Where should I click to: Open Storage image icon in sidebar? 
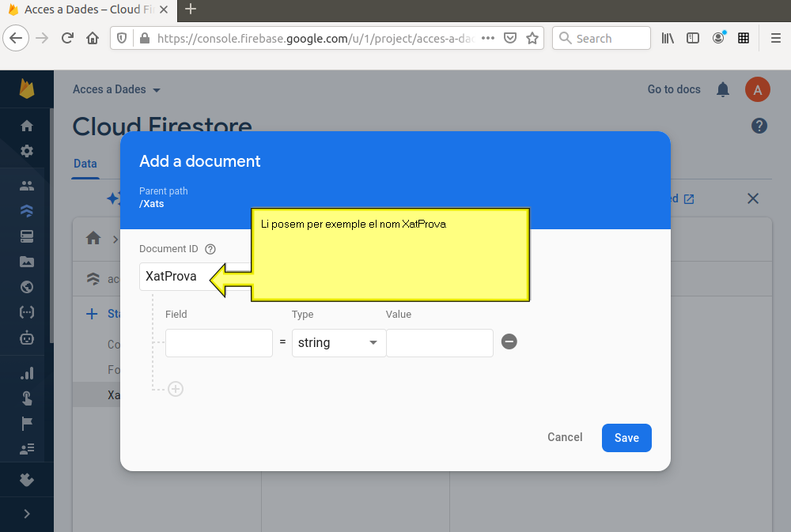click(x=27, y=262)
